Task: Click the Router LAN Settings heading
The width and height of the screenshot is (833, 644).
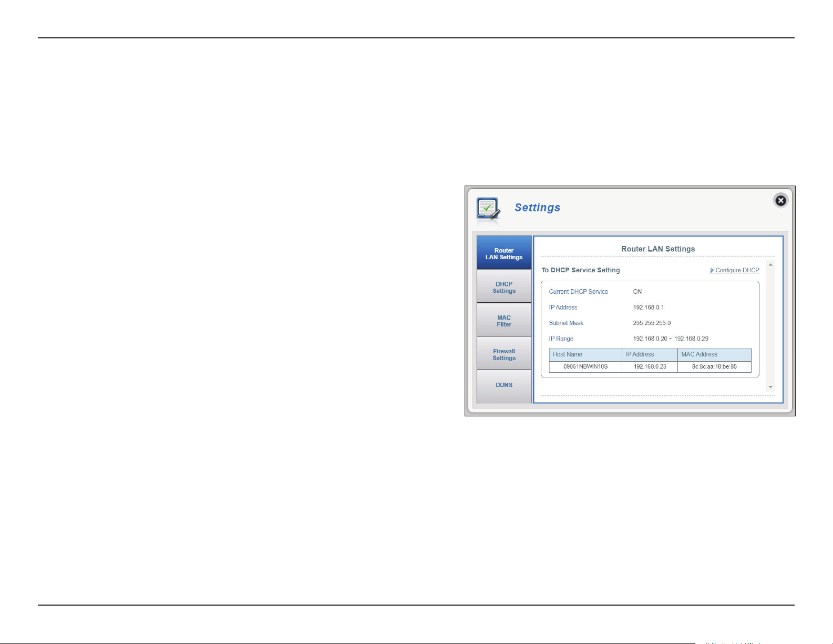Action: [x=658, y=249]
